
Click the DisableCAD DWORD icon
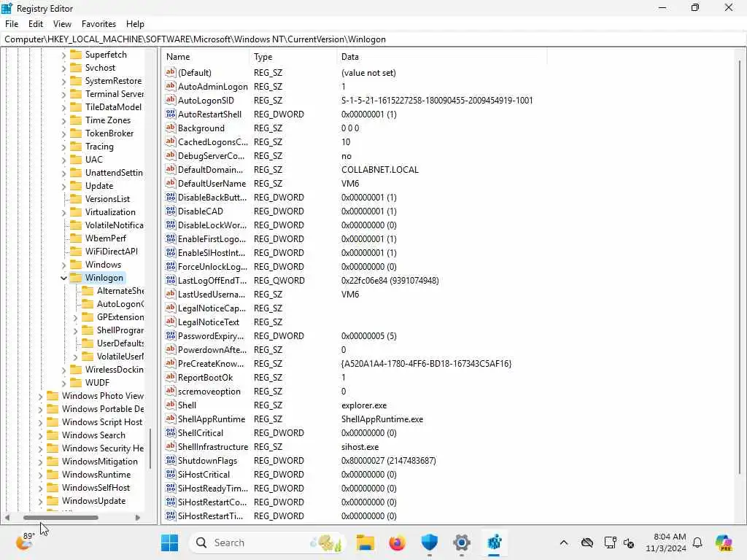170,211
